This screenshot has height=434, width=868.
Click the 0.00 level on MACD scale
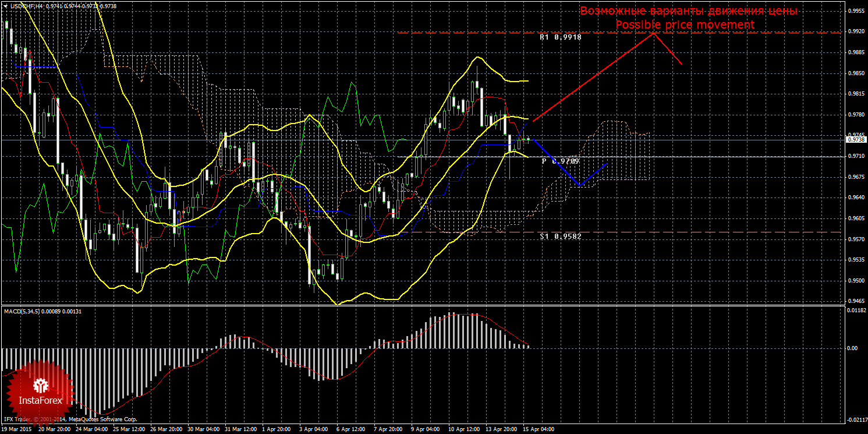853,348
